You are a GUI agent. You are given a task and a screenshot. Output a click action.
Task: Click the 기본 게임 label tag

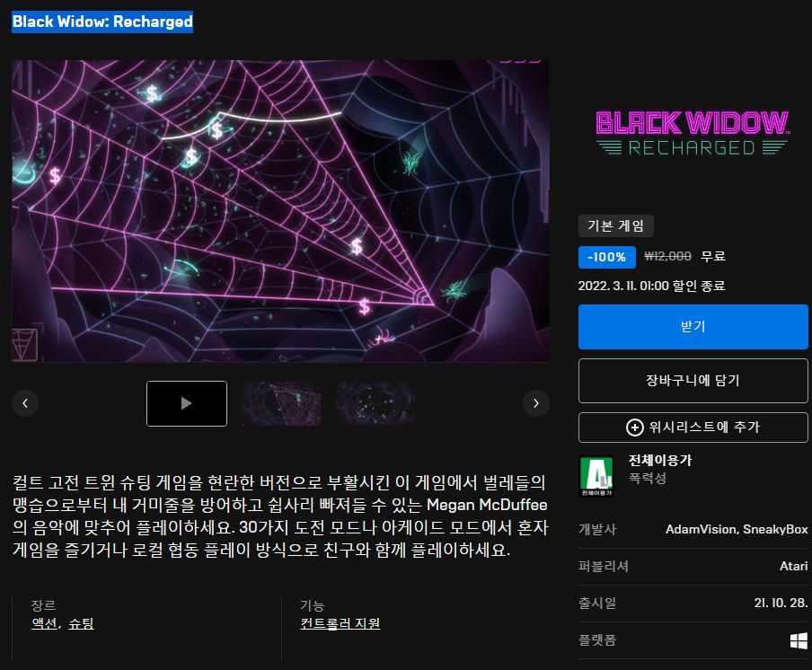pos(615,225)
